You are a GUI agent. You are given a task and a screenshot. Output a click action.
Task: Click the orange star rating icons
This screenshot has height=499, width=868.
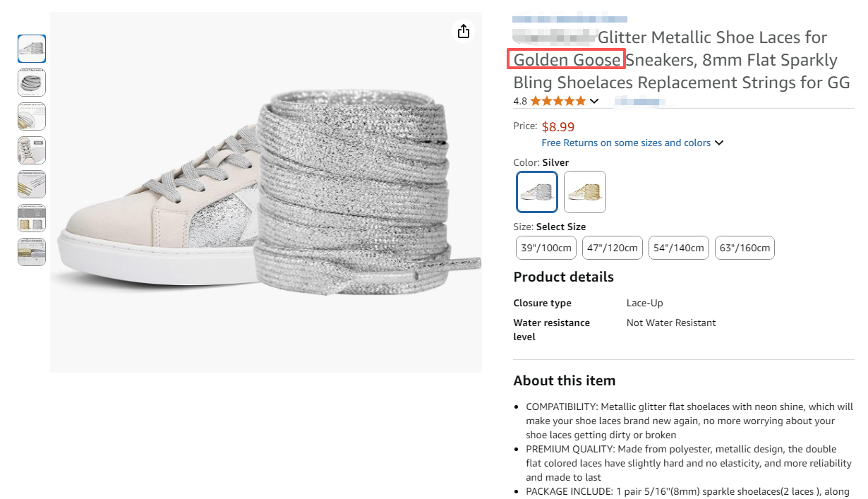[x=557, y=101]
